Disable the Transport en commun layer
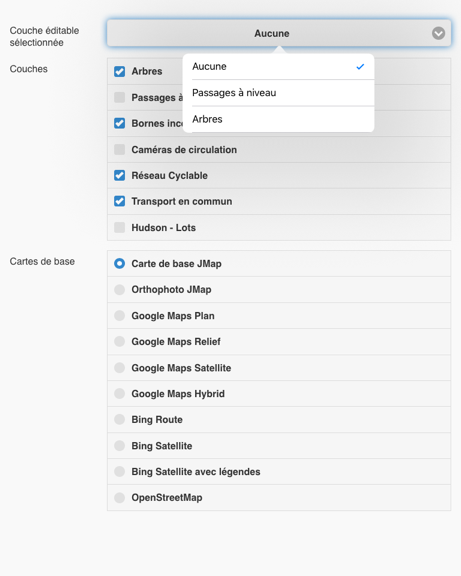 click(x=119, y=201)
